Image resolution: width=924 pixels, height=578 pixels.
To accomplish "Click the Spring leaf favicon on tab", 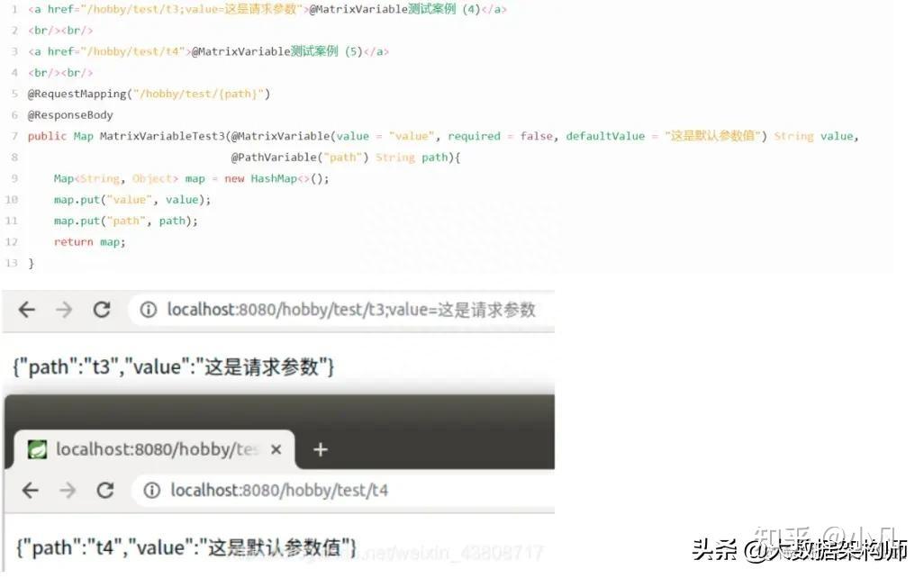I will (x=37, y=449).
